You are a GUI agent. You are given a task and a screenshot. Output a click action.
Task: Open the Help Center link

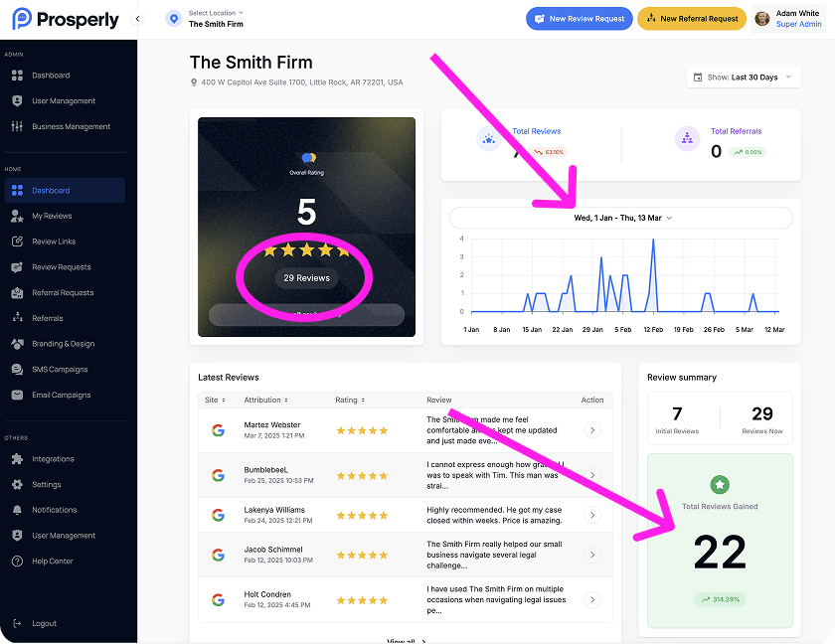tap(52, 561)
